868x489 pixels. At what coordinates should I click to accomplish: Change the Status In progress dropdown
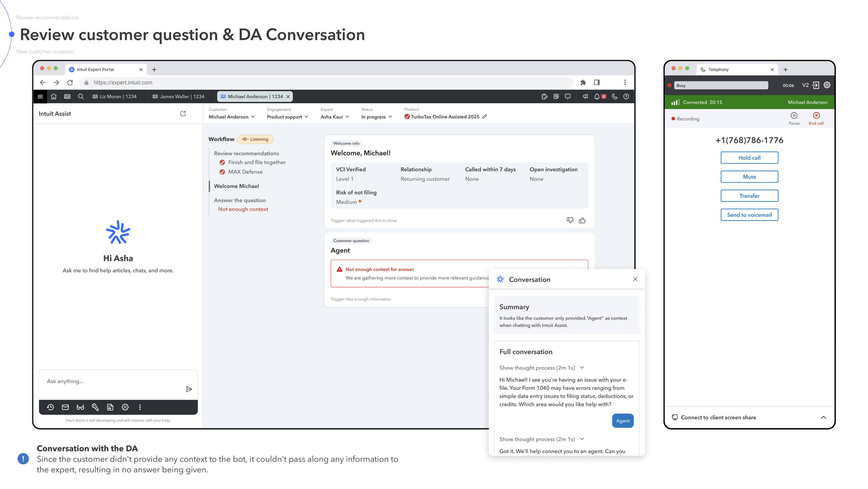(377, 117)
